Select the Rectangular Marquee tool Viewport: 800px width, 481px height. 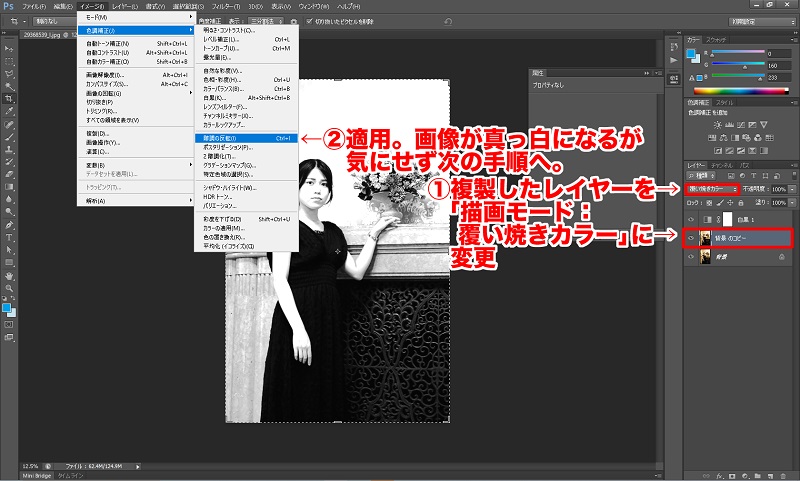click(9, 61)
